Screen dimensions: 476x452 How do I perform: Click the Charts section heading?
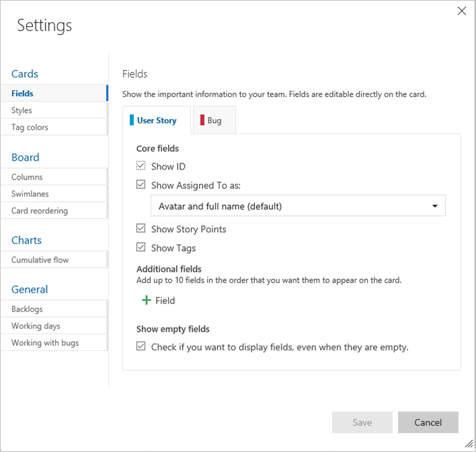coord(26,240)
